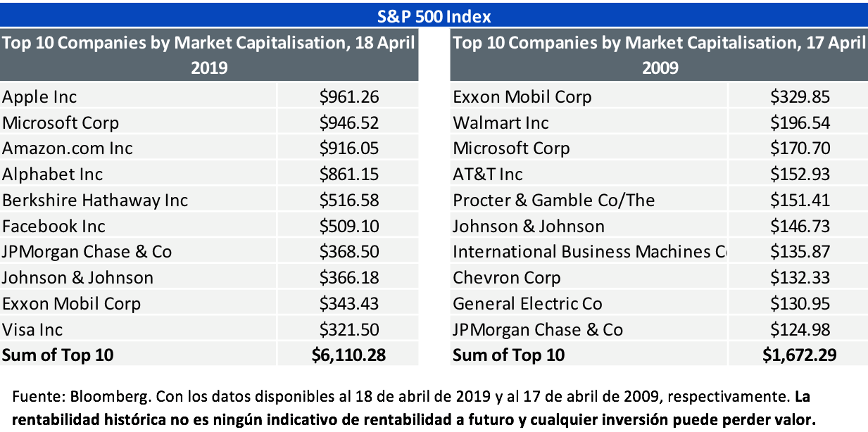Click the Berkshire Hathaway Inc cell
The height and width of the screenshot is (432, 868).
[x=95, y=201]
